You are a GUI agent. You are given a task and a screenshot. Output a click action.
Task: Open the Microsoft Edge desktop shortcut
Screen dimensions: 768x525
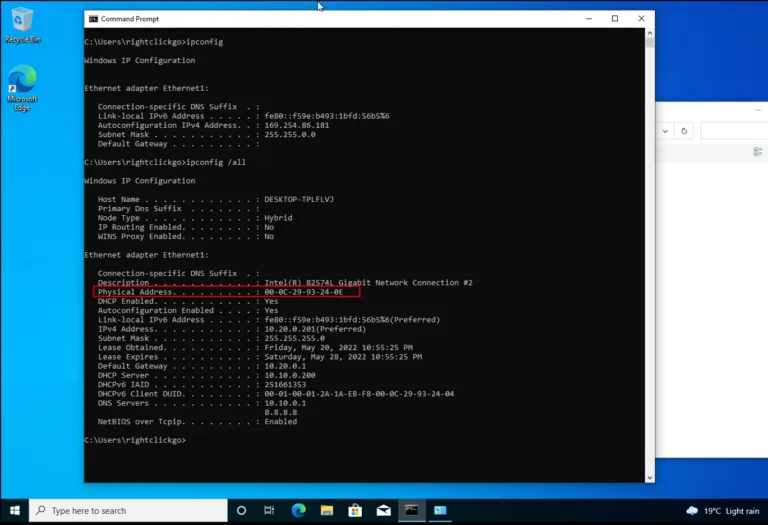click(22, 88)
